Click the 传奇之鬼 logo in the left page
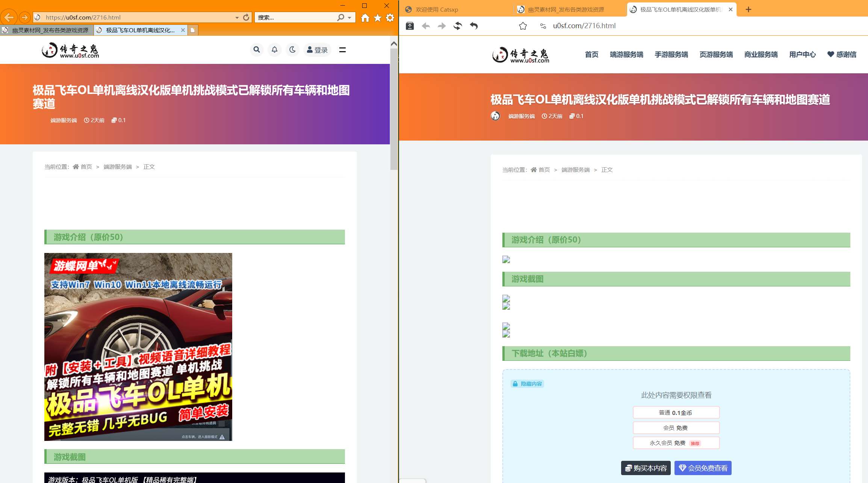The image size is (868, 483). click(x=70, y=50)
